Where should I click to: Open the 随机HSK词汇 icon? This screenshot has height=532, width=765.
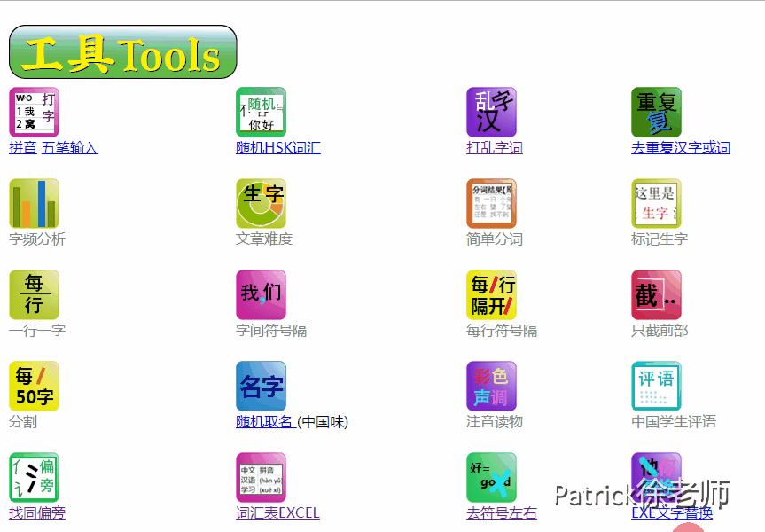coord(261,113)
